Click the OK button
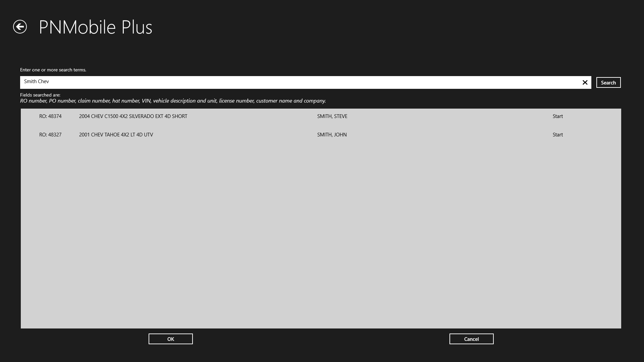Viewport: 644px width, 362px height. (x=170, y=339)
